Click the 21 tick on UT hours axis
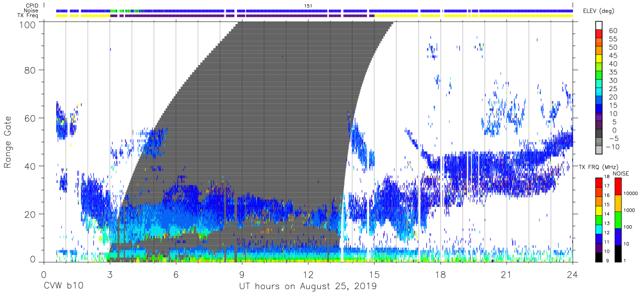The height and width of the screenshot is (297, 644). (x=507, y=275)
